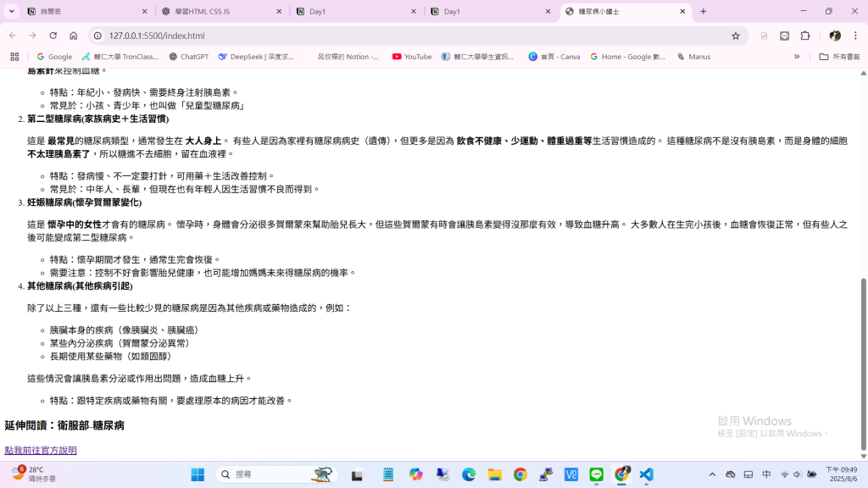868x488 pixels.
Task: Open the weather widget showing 28°C
Action: click(34, 474)
